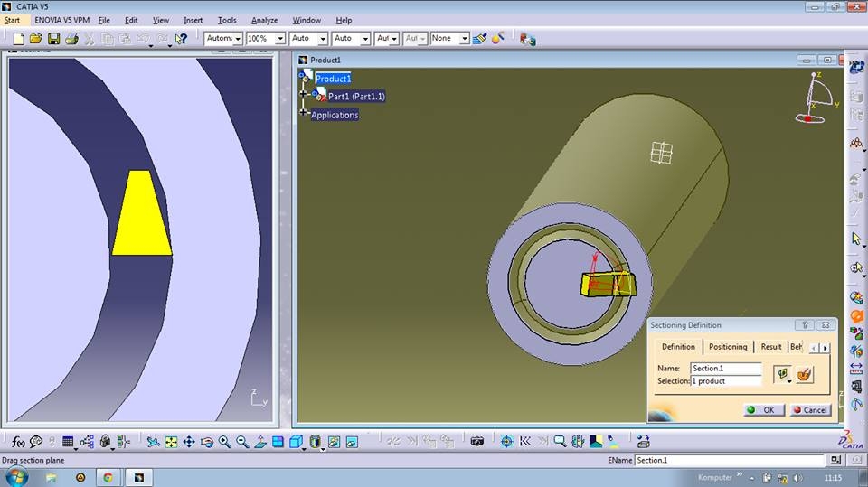The width and height of the screenshot is (868, 487).
Task: Click the isometric view cube icon
Action: (x=297, y=442)
